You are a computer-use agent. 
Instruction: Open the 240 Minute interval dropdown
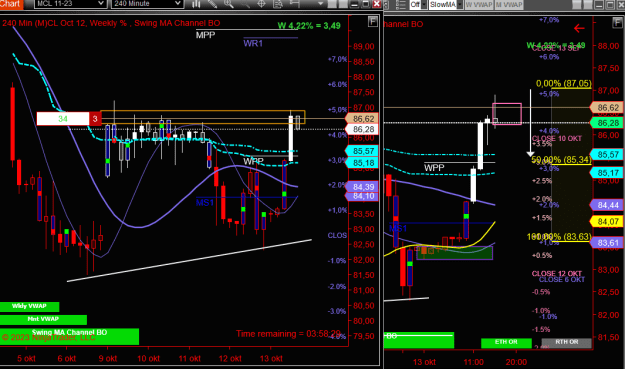147,4
